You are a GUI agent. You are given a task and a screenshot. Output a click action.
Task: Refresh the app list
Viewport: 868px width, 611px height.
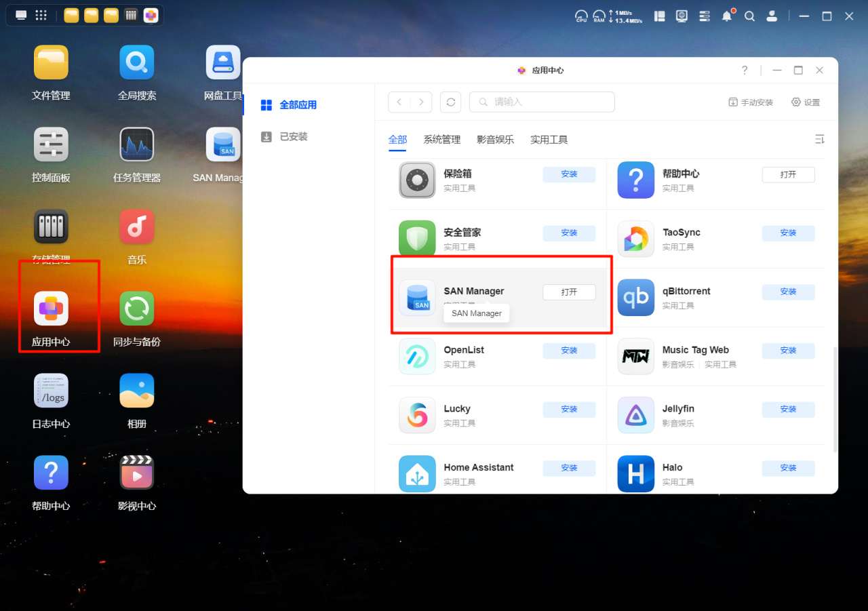(451, 102)
